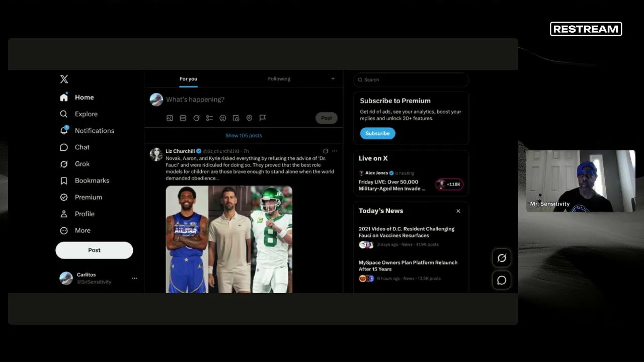This screenshot has width=644, height=362.
Task: Open the Notifications bell icon
Action: click(x=64, y=130)
